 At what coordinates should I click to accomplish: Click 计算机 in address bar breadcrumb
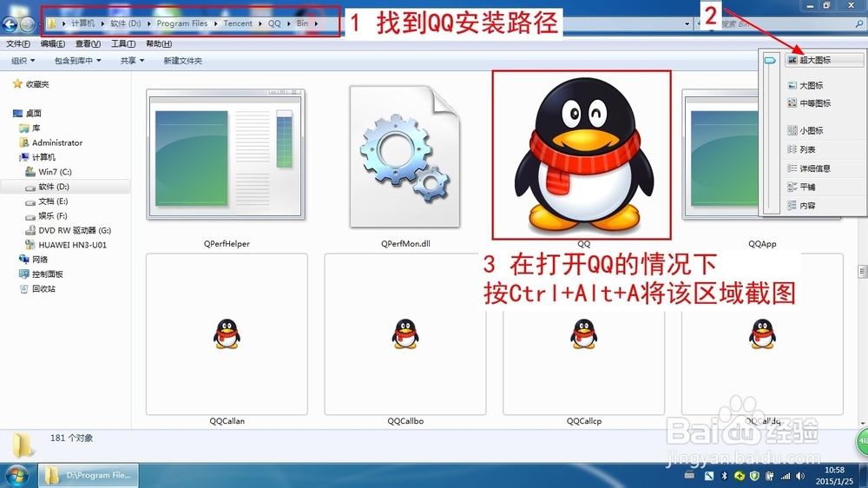[83, 23]
